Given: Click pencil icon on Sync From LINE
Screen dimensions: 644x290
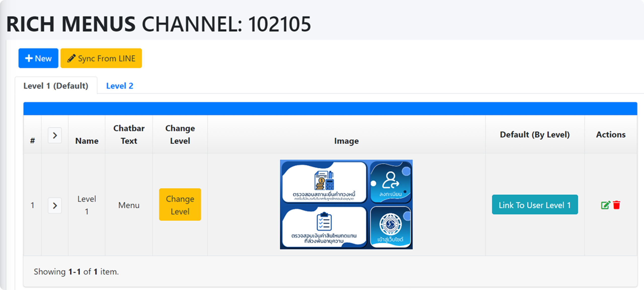Looking at the screenshot, I should (71, 58).
